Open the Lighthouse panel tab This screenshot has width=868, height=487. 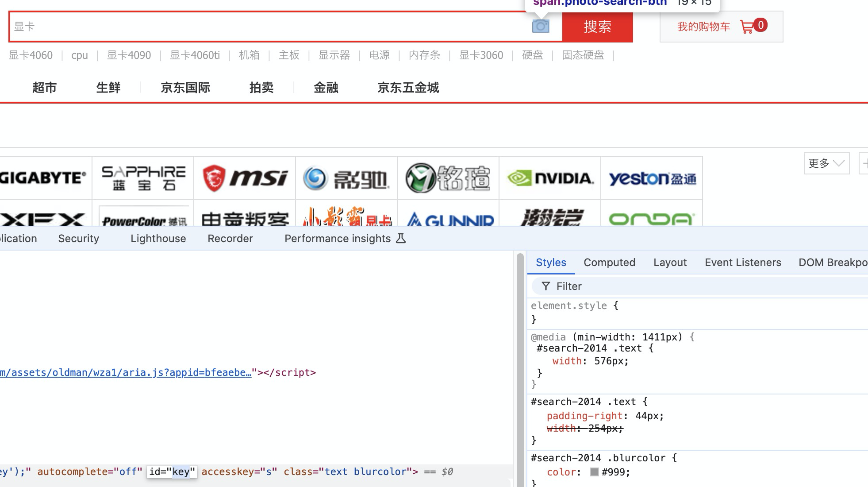[158, 239]
